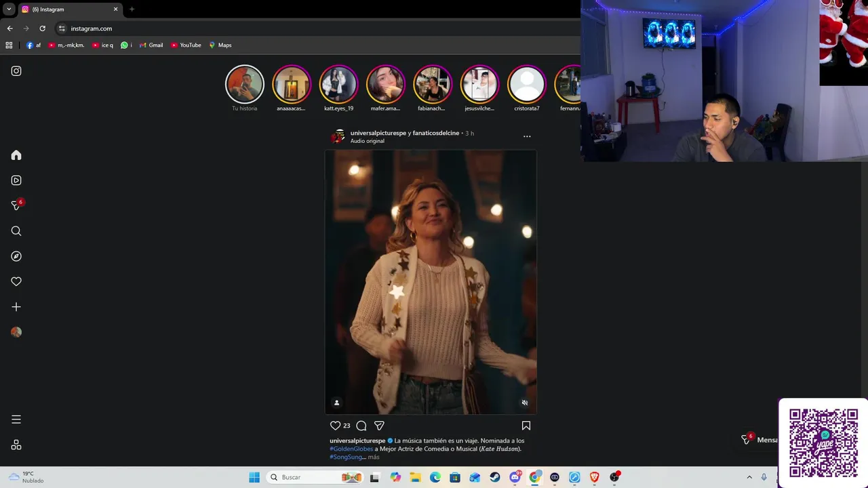Open a new browser tab

click(132, 9)
